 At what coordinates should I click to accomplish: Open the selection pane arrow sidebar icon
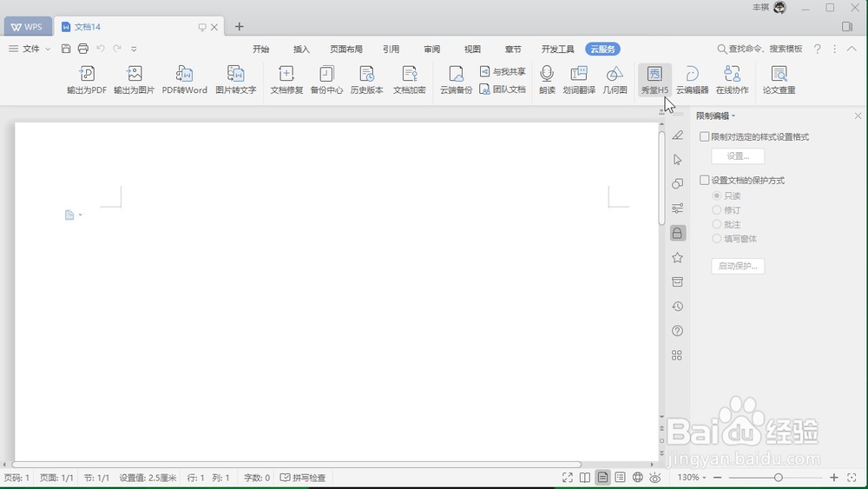click(677, 160)
